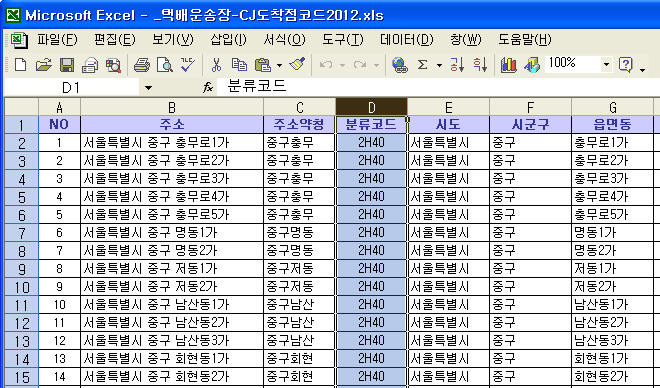The height and width of the screenshot is (388, 660).
Task: Select entire column A via header
Action: click(59, 107)
